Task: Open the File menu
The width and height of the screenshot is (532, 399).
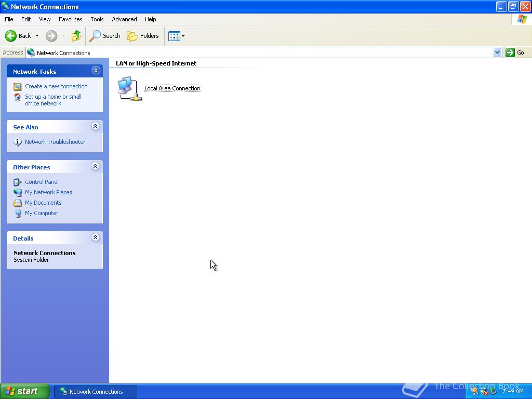Action: coord(9,19)
